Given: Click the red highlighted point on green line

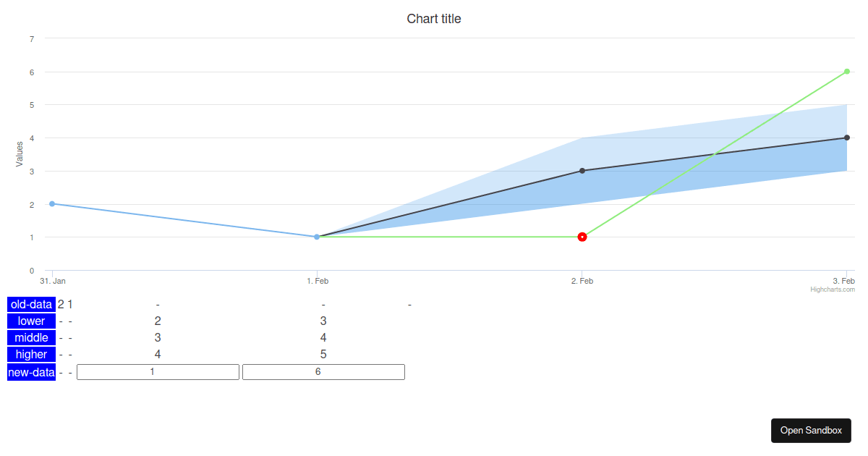Looking at the screenshot, I should click(582, 237).
